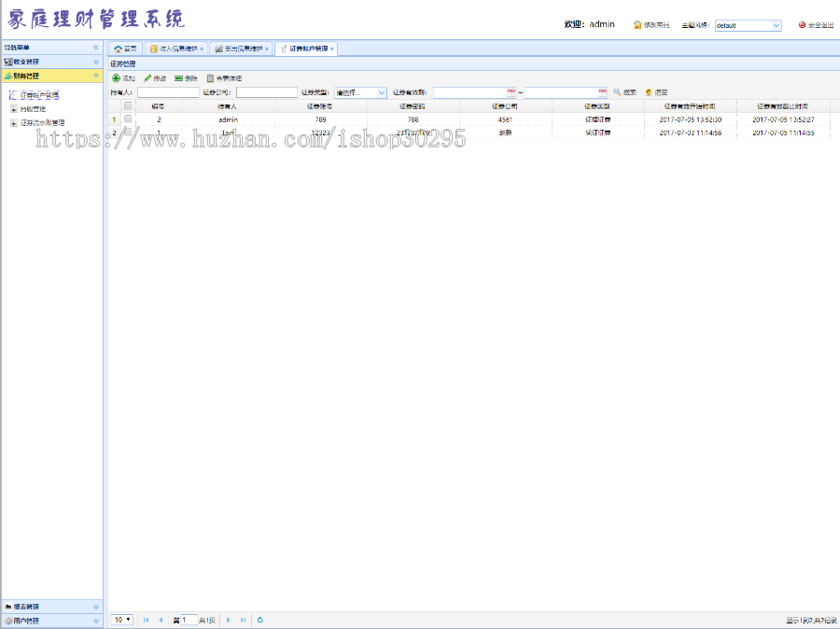Go to the first page
Screen dimensions: 840x629
click(146, 620)
